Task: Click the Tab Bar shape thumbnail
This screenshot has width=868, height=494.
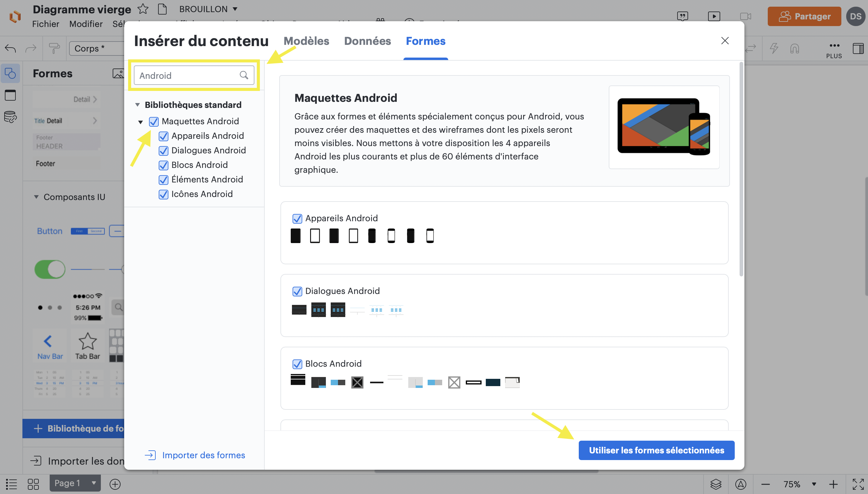Action: point(88,346)
